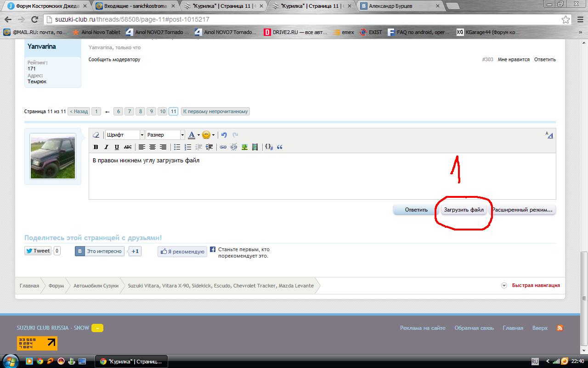This screenshot has height=368, width=588.
Task: Click the insert media film icon
Action: (x=255, y=147)
